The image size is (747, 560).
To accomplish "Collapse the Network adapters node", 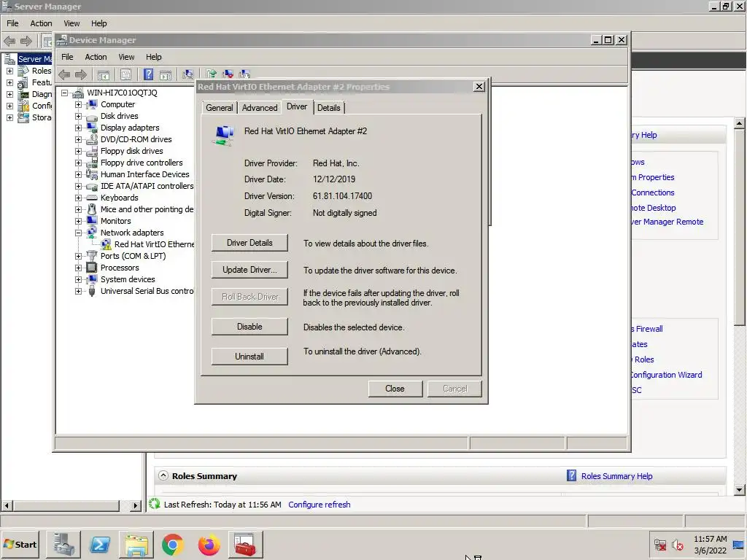I will click(78, 233).
